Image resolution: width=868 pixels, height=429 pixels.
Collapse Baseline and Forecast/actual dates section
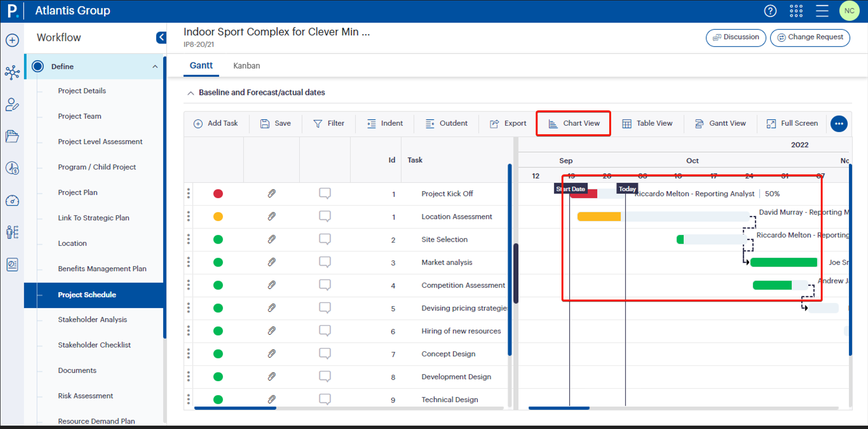[191, 93]
